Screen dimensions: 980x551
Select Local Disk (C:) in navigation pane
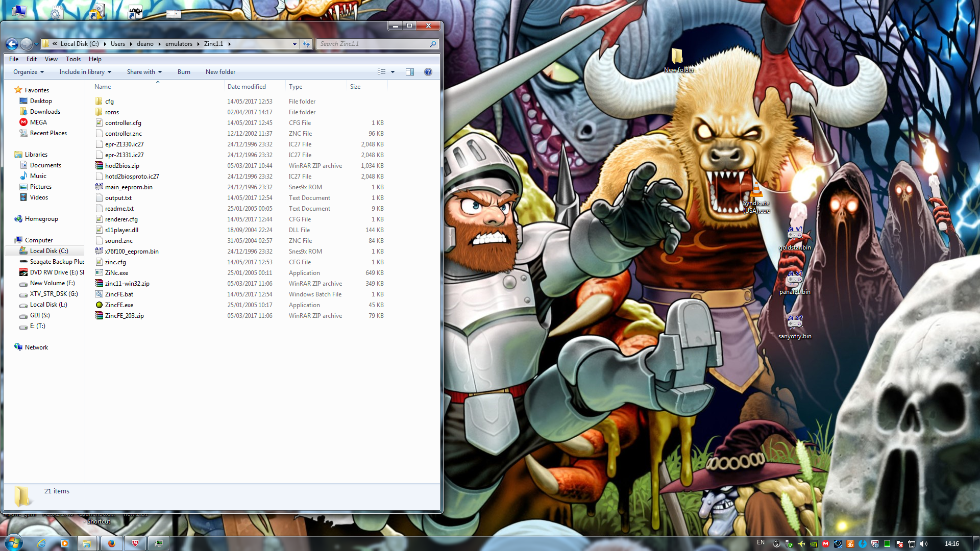coord(48,251)
